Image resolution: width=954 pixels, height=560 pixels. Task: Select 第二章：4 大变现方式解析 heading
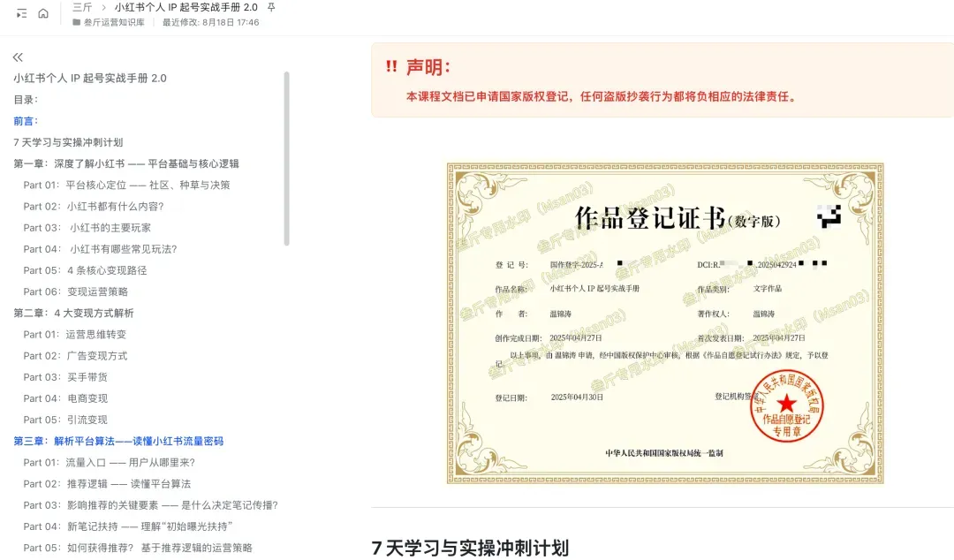point(73,313)
